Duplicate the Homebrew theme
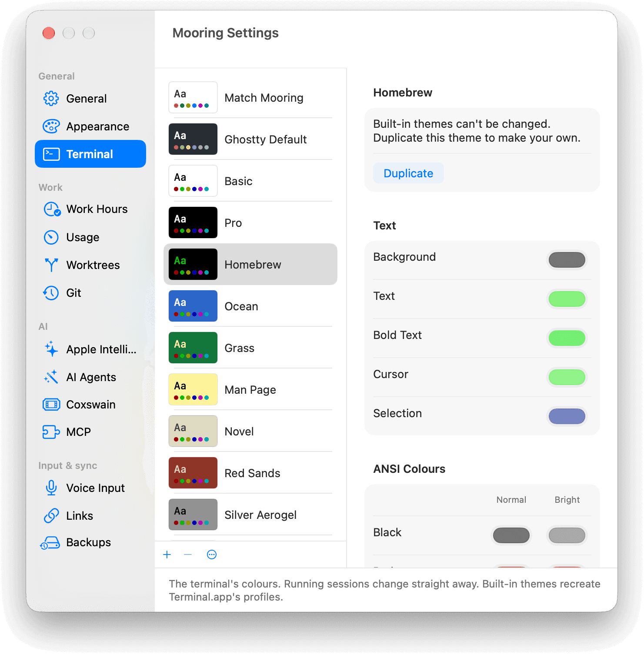Viewport: 644px width, 654px height. 408,173
